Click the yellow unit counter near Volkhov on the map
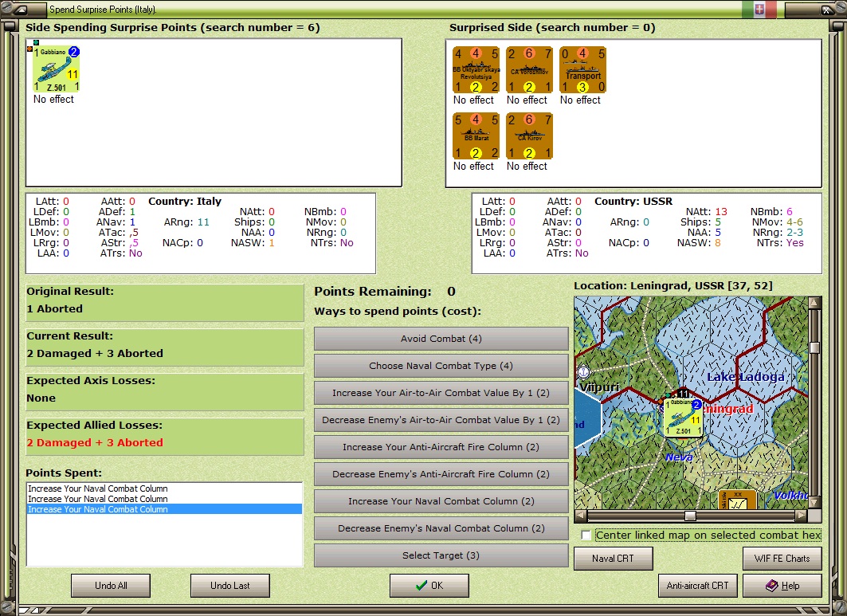Viewport: 847px width, 616px height. click(x=737, y=500)
